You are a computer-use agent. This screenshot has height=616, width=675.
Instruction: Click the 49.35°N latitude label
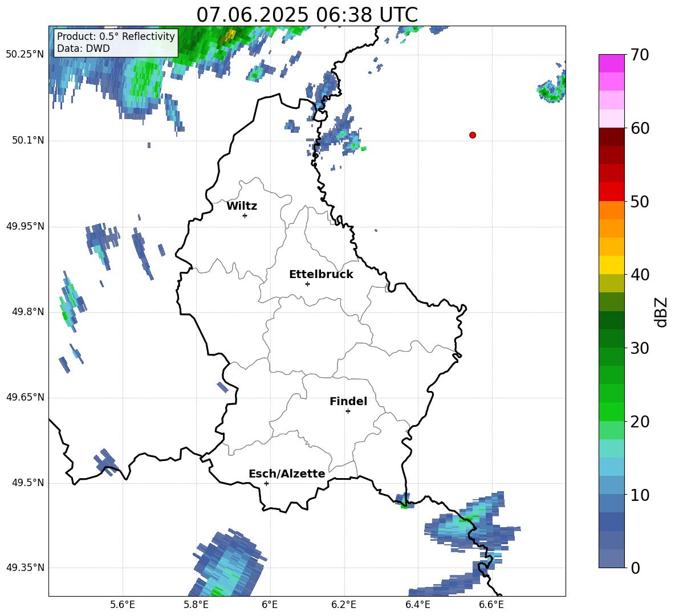25,568
